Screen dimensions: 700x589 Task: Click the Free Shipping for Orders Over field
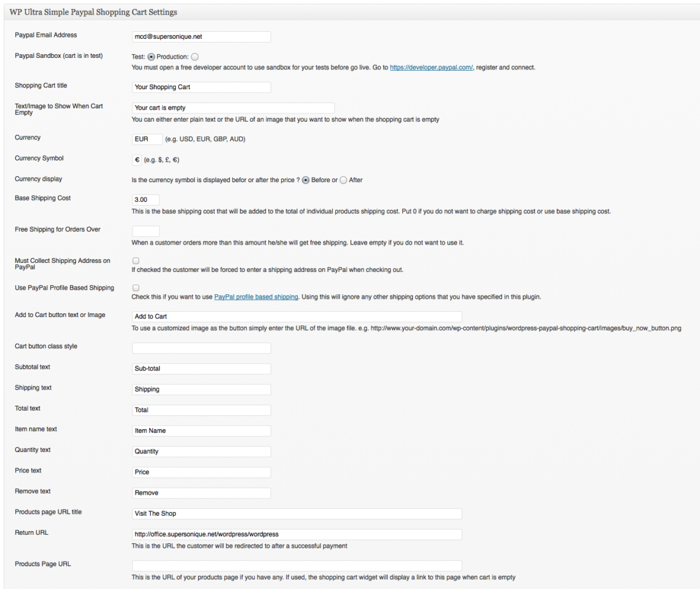click(x=146, y=231)
